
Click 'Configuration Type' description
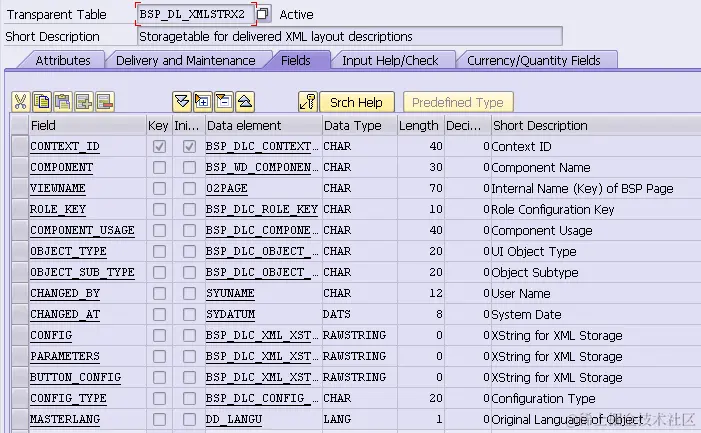point(543,399)
